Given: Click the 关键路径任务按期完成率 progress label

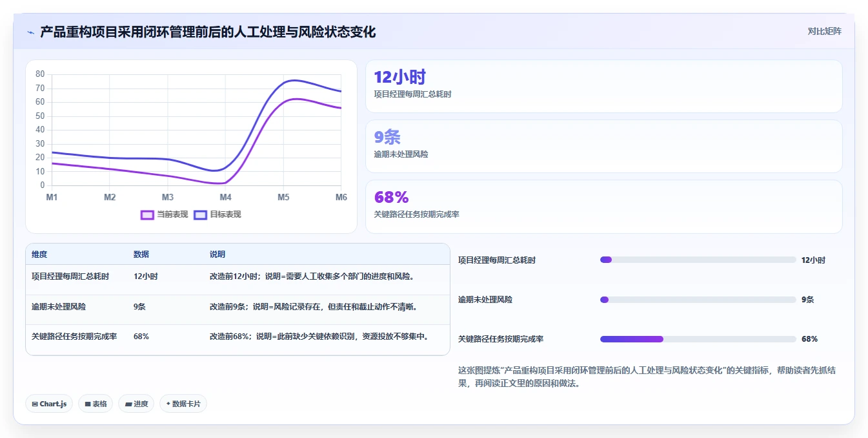Looking at the screenshot, I should 501,339.
